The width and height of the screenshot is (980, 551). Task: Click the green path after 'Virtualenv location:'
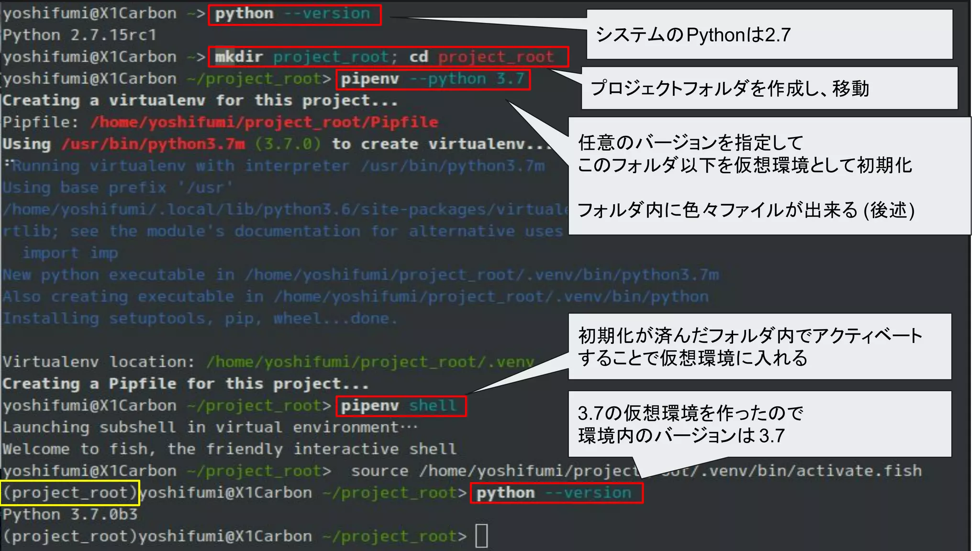pyautogui.click(x=370, y=362)
